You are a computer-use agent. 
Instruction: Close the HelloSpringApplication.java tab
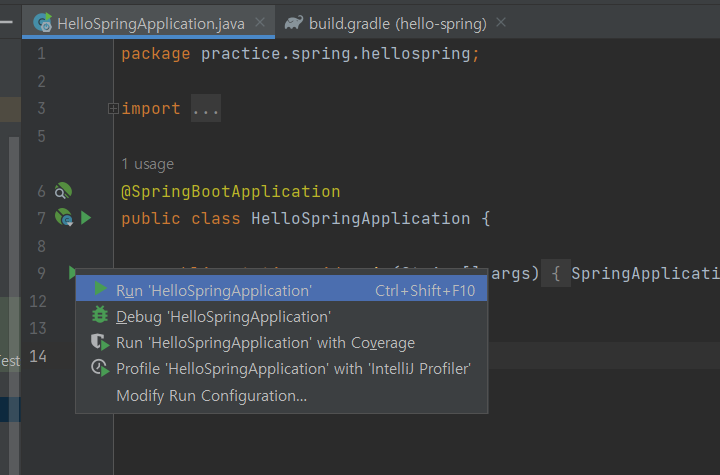coord(260,22)
